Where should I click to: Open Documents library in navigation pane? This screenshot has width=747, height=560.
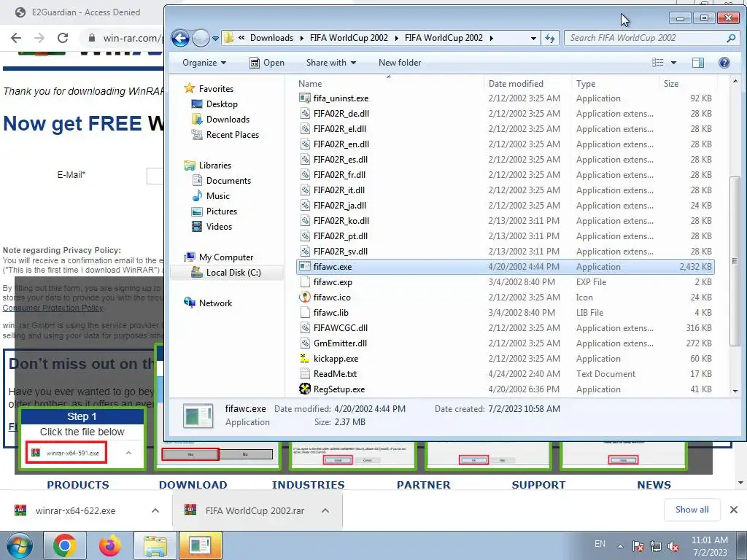[228, 181]
